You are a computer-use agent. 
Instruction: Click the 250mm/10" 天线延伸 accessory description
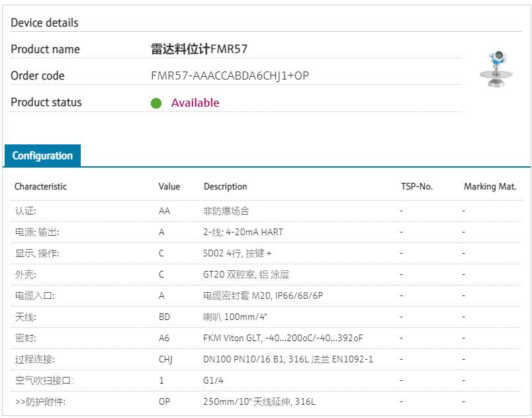point(259,401)
